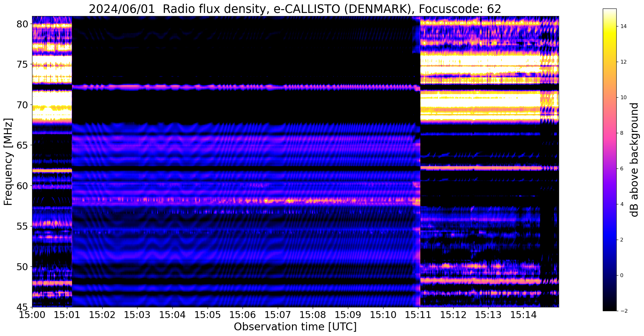Click the 15:03 time tick label
Viewport: 644px width, 336px height.
137,315
